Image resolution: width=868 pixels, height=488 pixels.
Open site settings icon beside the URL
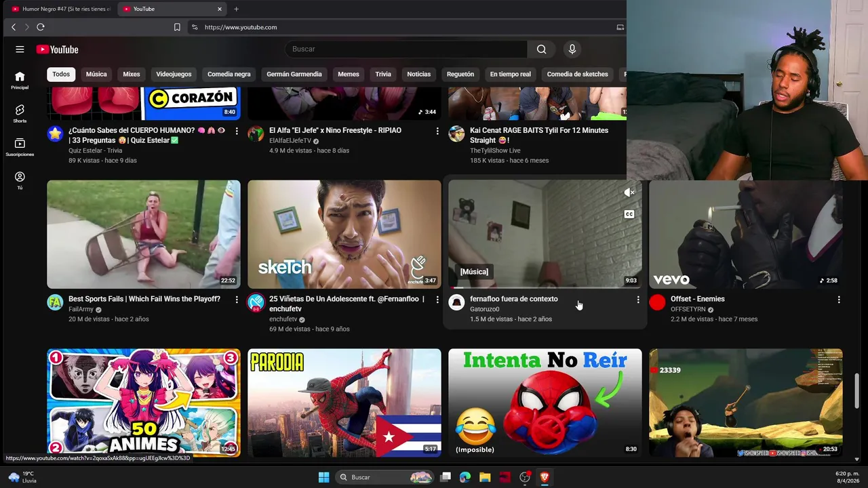point(195,27)
